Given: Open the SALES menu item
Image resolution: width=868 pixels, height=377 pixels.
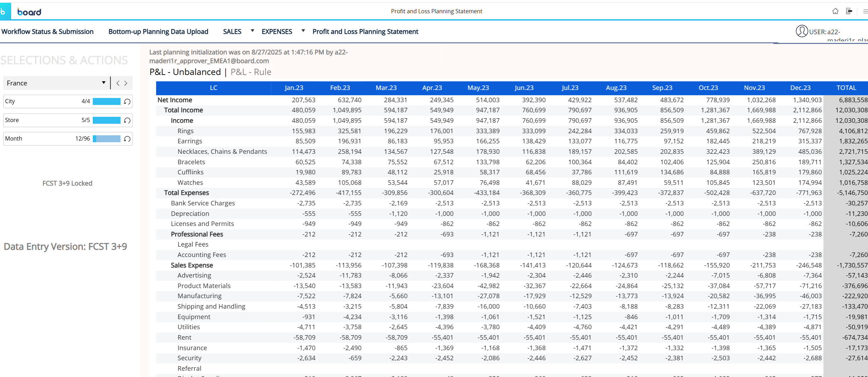Looking at the screenshot, I should (x=232, y=31).
